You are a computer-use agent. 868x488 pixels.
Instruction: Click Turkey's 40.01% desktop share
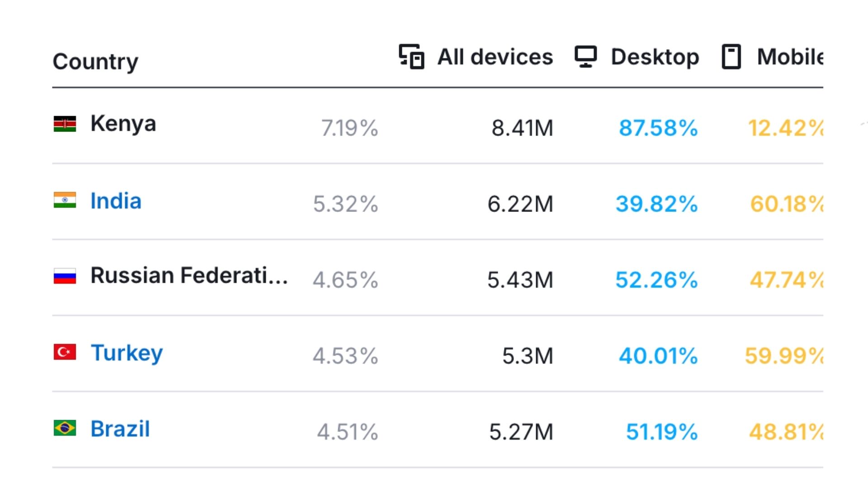tap(658, 356)
